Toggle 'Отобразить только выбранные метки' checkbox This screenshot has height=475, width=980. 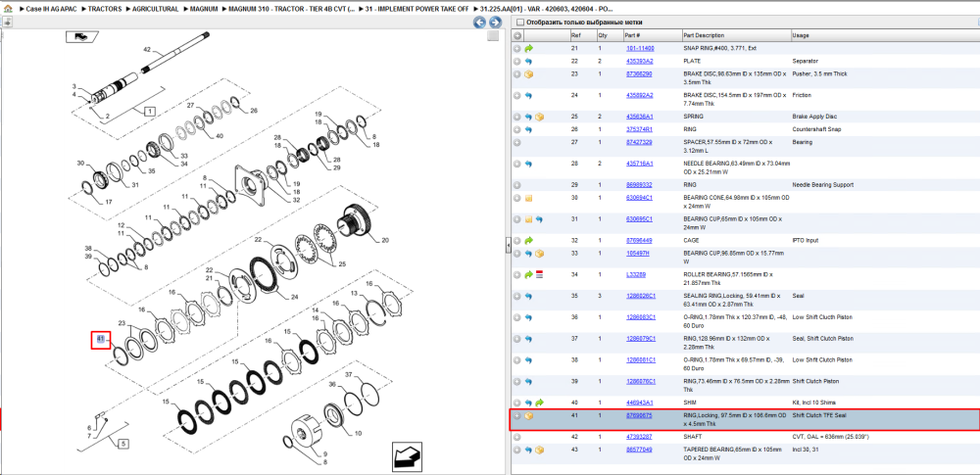pos(520,22)
